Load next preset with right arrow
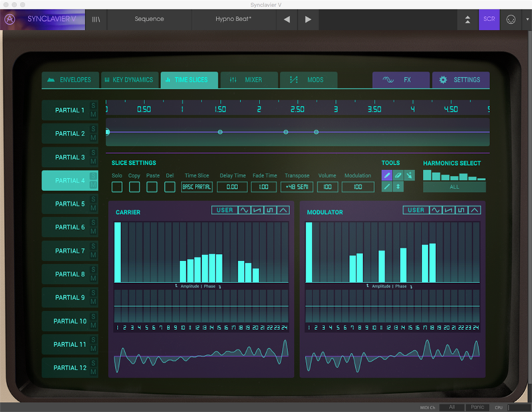This screenshot has width=532, height=412. [308, 19]
